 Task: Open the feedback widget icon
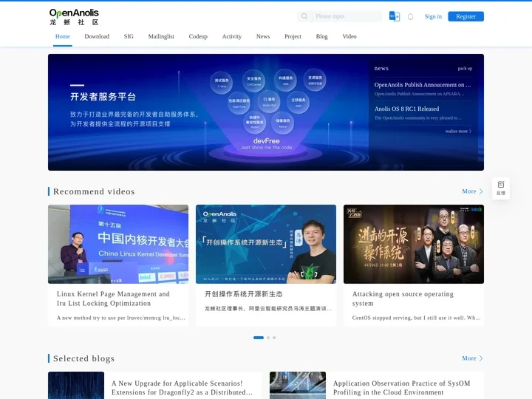(501, 188)
